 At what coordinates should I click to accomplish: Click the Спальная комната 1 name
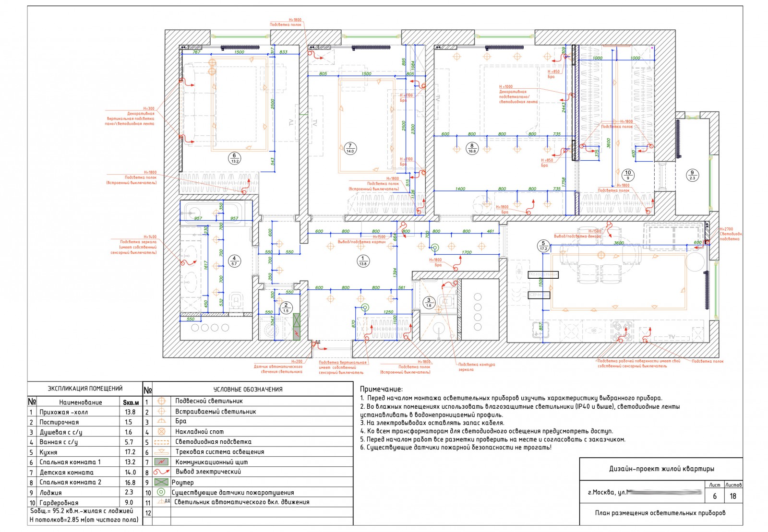[x=70, y=462]
